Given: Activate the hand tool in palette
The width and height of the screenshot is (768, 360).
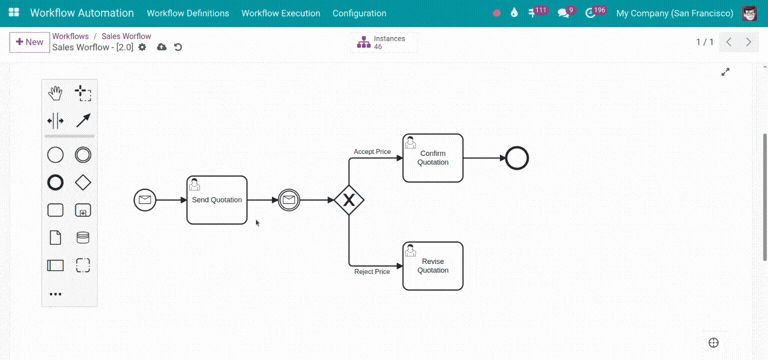Looking at the screenshot, I should click(x=55, y=93).
